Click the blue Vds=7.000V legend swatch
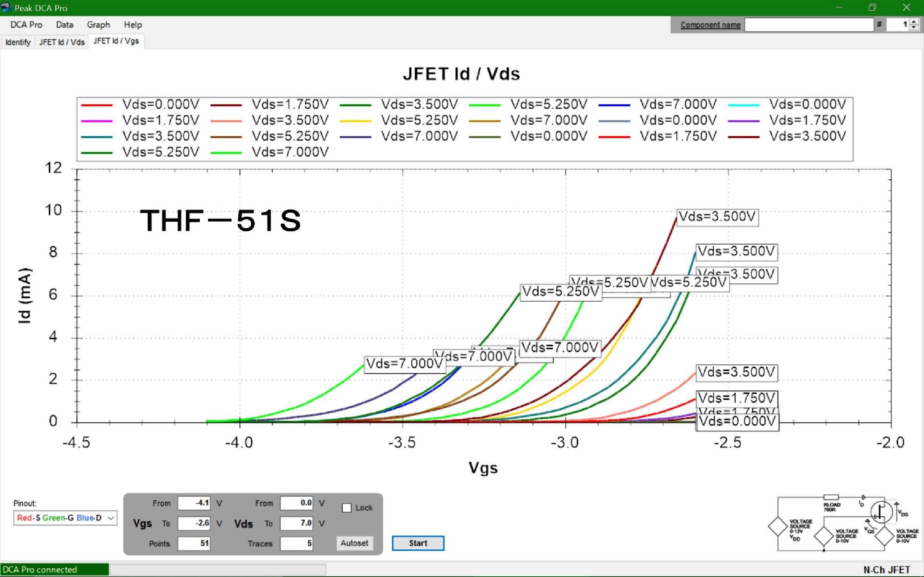The image size is (924, 577). click(614, 105)
